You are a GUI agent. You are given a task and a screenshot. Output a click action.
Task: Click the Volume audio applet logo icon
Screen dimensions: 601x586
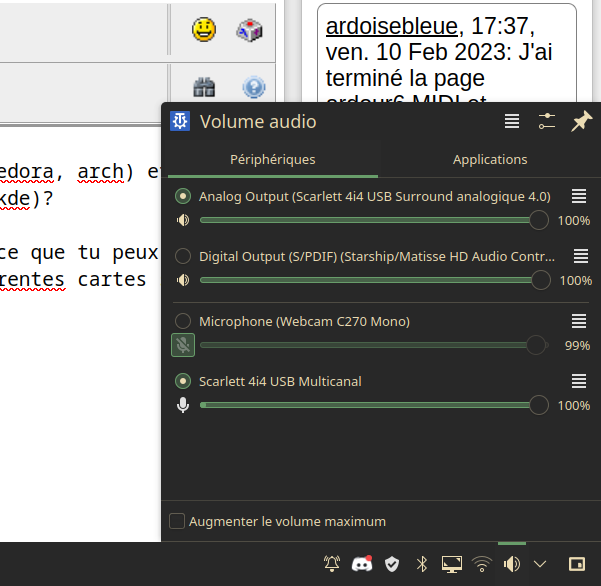[x=180, y=121]
